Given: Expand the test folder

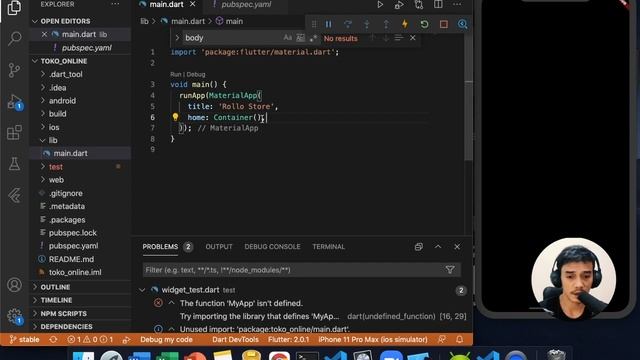Looking at the screenshot, I should click(56, 167).
